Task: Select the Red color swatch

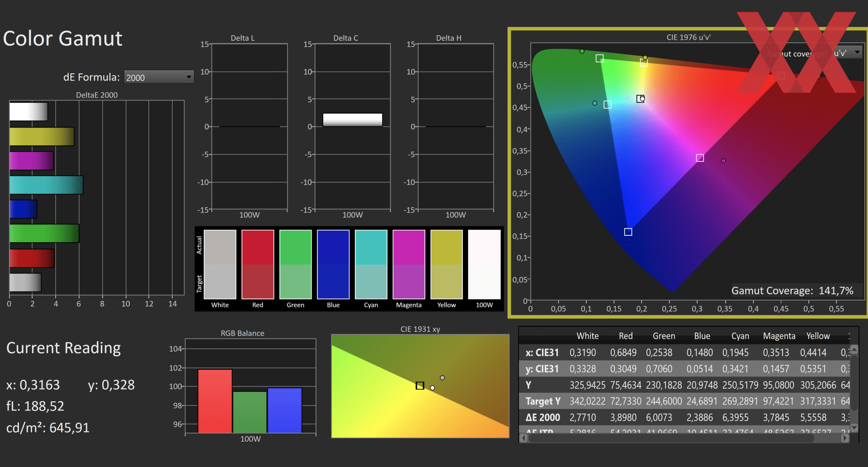Action: [258, 264]
